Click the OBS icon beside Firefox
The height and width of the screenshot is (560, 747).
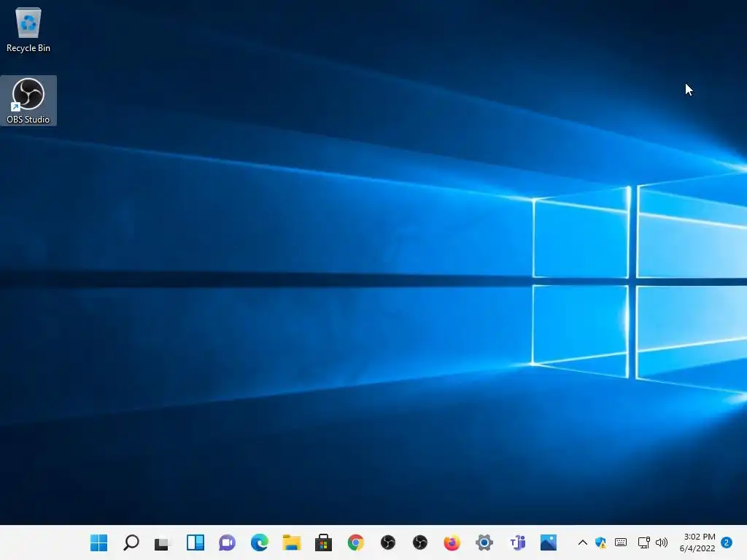coord(419,542)
